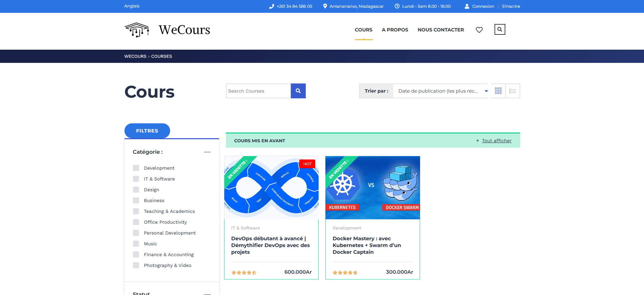Click the HOT badge on DevOps course
Viewport: 644px width, 295px height.
click(x=307, y=164)
